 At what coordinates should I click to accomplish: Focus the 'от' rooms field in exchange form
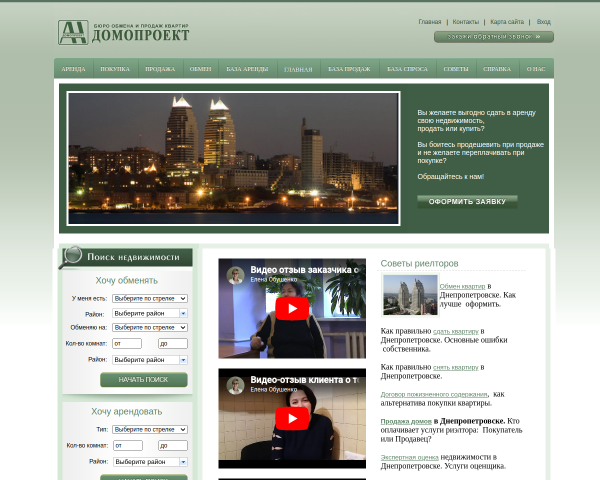click(x=127, y=343)
